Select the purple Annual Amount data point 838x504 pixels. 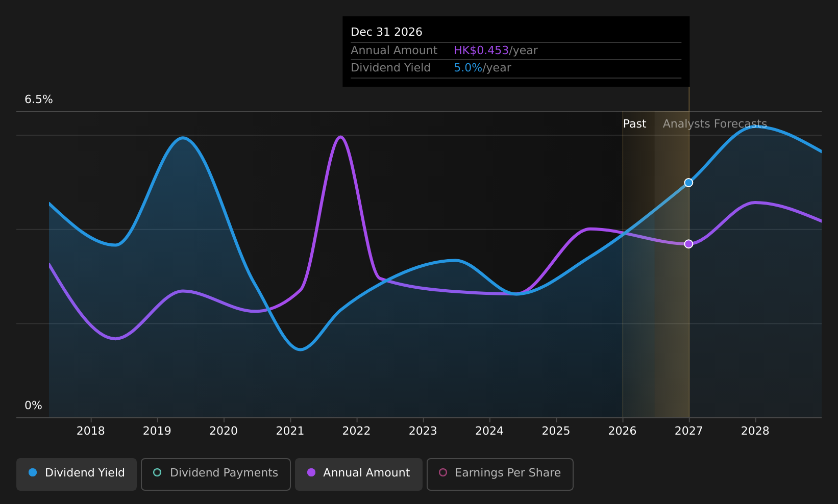tap(688, 244)
